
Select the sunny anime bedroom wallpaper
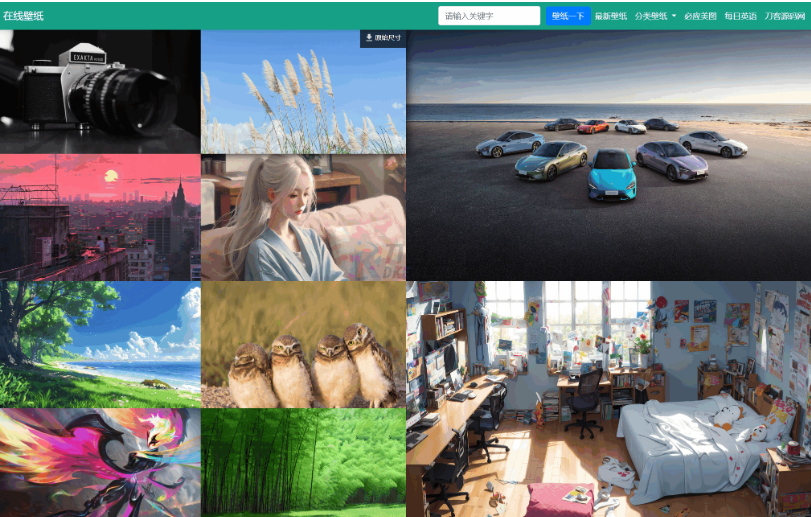608,399
